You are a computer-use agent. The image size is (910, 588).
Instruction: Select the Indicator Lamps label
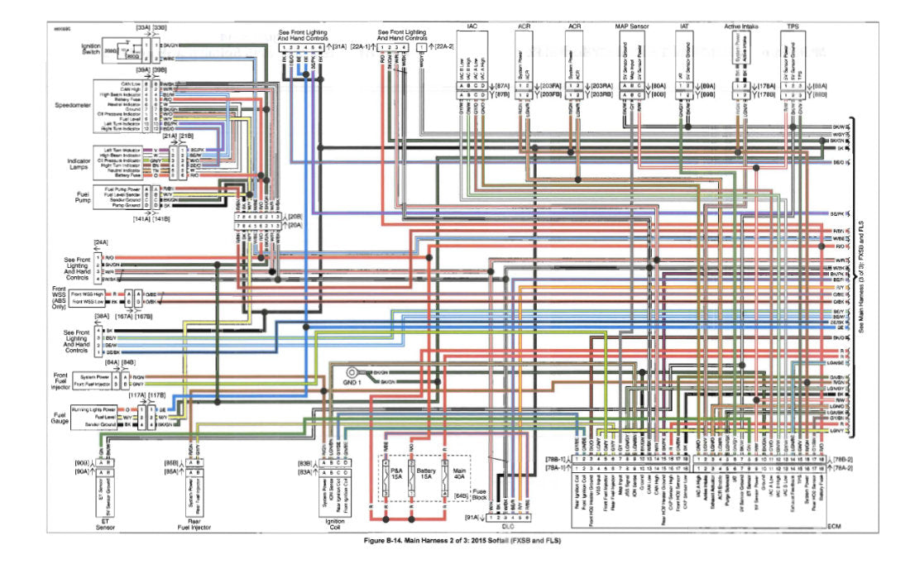pos(79,164)
